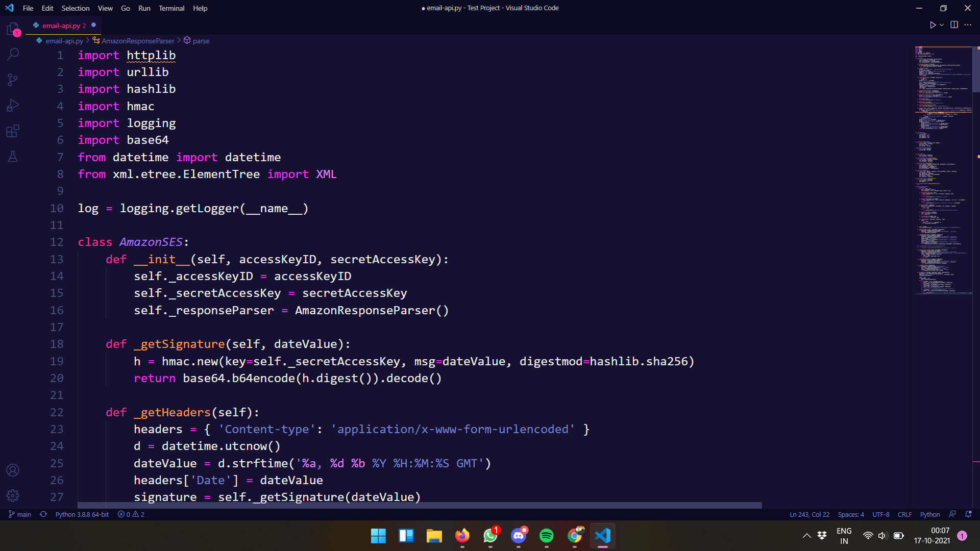Open the Run and Debug view

(13, 106)
